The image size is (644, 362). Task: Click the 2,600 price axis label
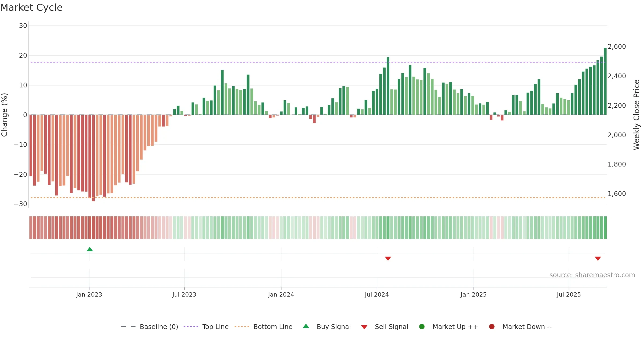(617, 47)
